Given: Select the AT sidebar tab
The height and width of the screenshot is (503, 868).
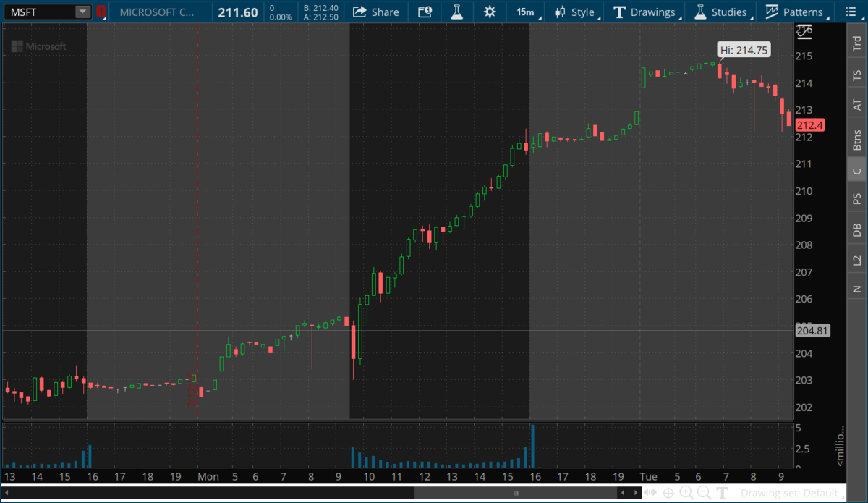Looking at the screenshot, I should pyautogui.click(x=856, y=106).
